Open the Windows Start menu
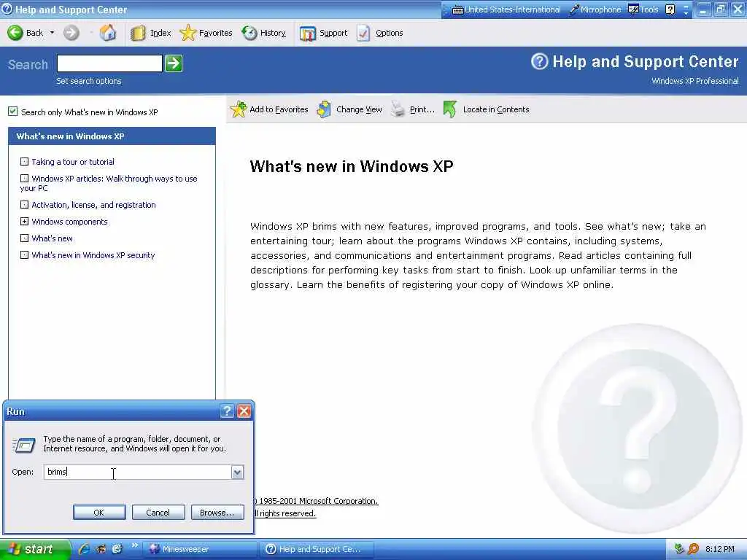Screen dimensions: 747x560 pos(35,549)
